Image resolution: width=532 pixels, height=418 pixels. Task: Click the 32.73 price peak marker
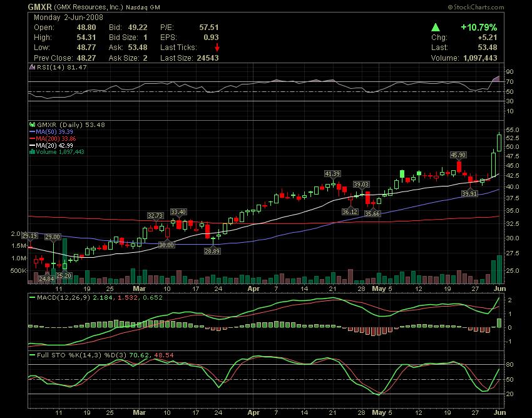[x=155, y=216]
